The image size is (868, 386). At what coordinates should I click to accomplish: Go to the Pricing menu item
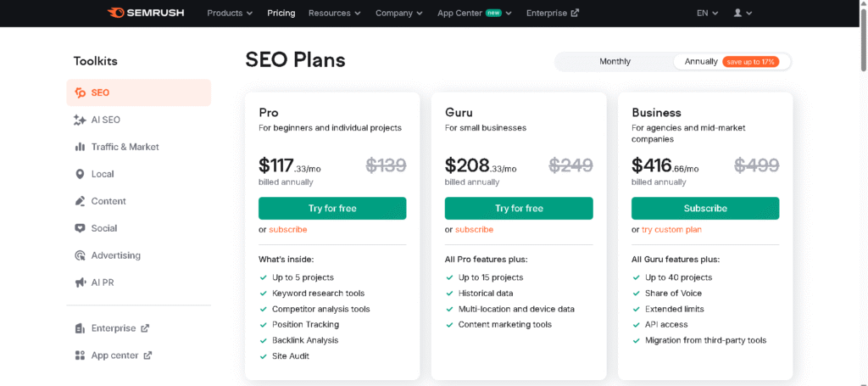(281, 13)
